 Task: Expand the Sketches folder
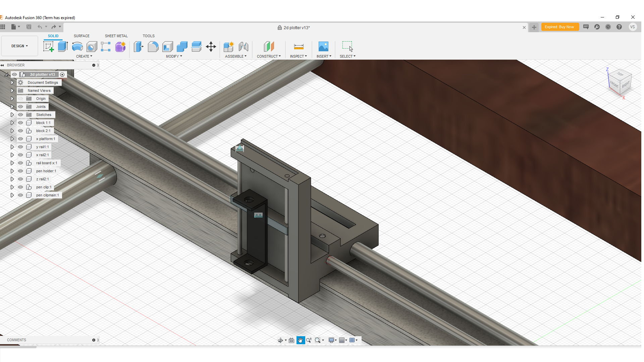tap(12, 114)
